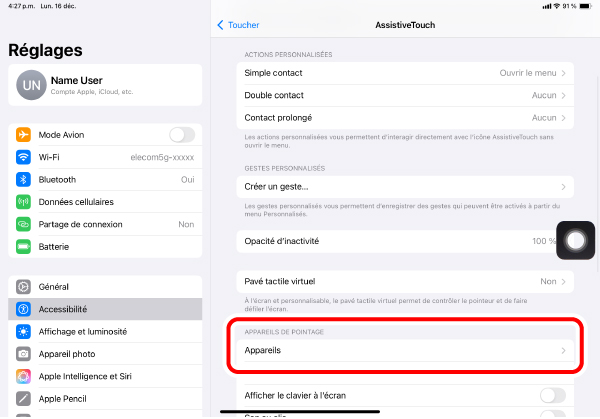This screenshot has height=419, width=600.
Task: Tap the floating AssistiveTouch button
Action: [x=575, y=240]
